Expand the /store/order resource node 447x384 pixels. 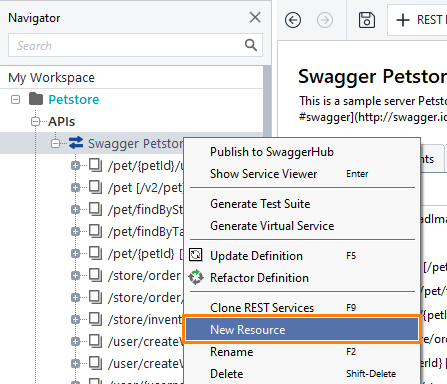(x=76, y=275)
